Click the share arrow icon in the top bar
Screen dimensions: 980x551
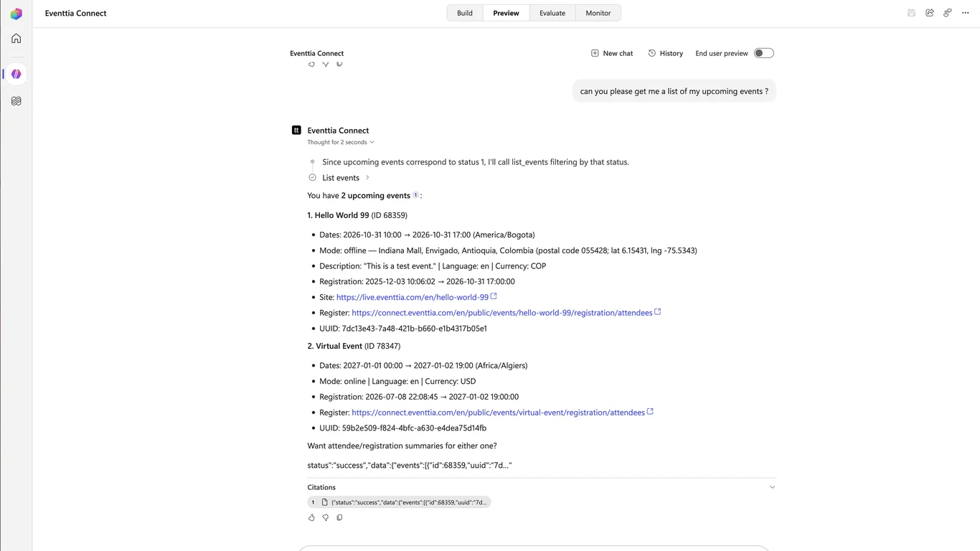click(x=930, y=13)
